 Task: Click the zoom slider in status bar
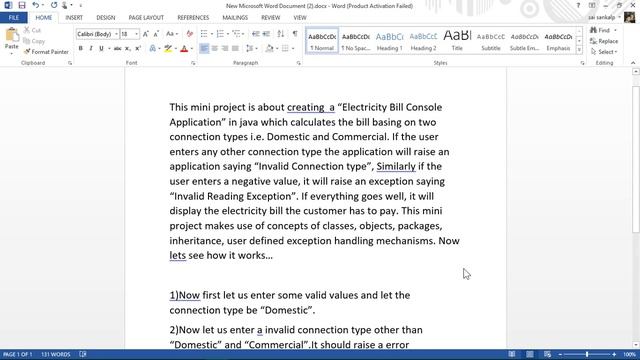pos(587,354)
